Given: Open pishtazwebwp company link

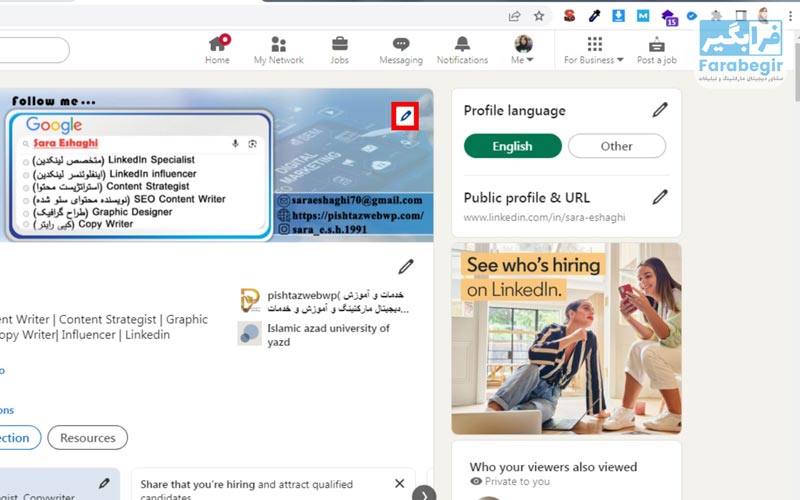Looking at the screenshot, I should pos(338,302).
